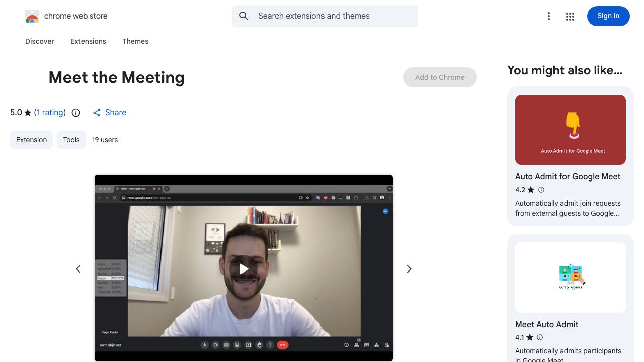Open the Themes tab
644x362 pixels.
coord(135,41)
